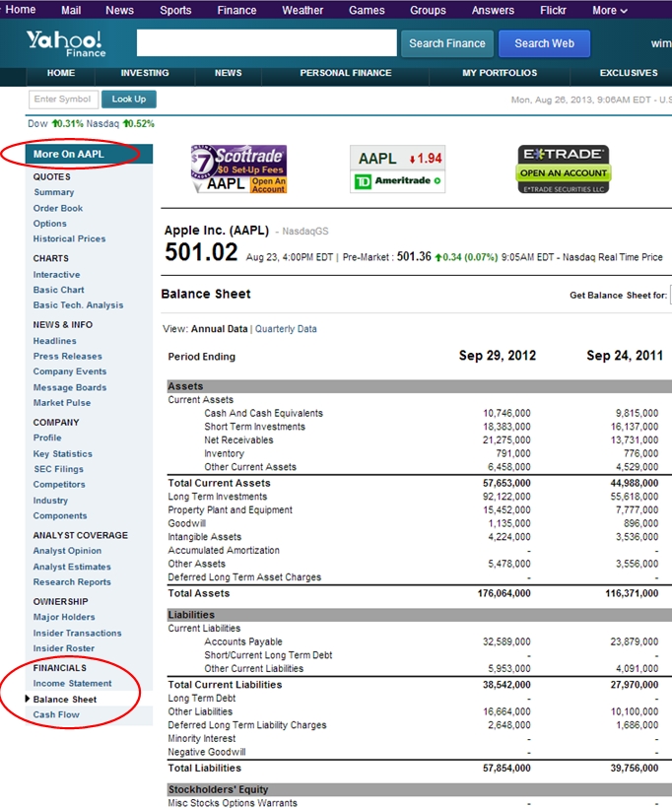The height and width of the screenshot is (808, 672).
Task: Open the Order Book link
Action: coord(58,208)
